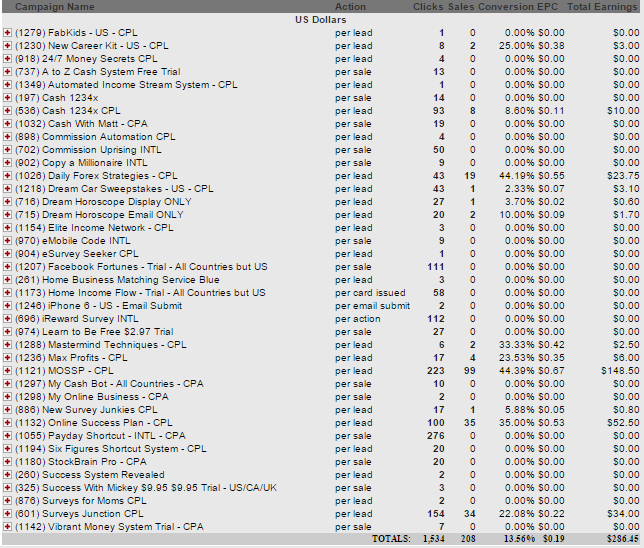Image resolution: width=644 pixels, height=548 pixels.
Task: Expand the 24/7 Money Secrets CPL row
Action: [7, 59]
